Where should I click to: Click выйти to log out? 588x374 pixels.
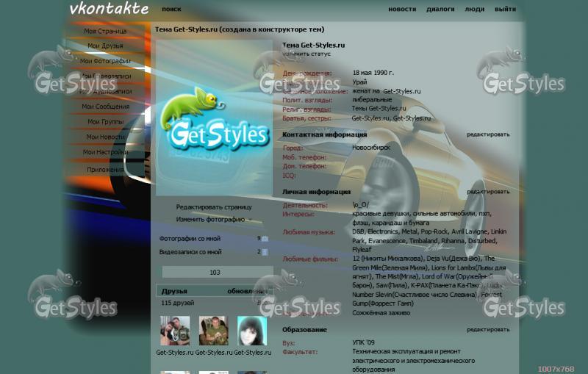505,9
